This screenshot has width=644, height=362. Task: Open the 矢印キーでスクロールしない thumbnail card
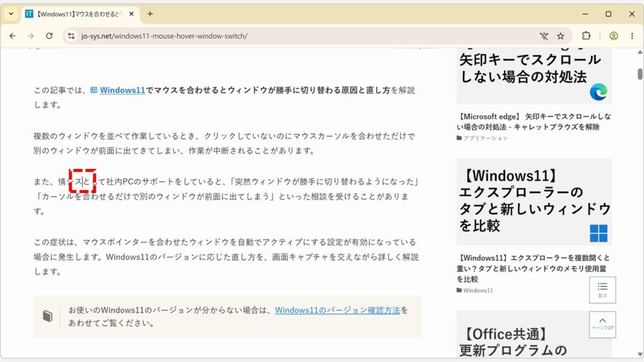click(534, 76)
